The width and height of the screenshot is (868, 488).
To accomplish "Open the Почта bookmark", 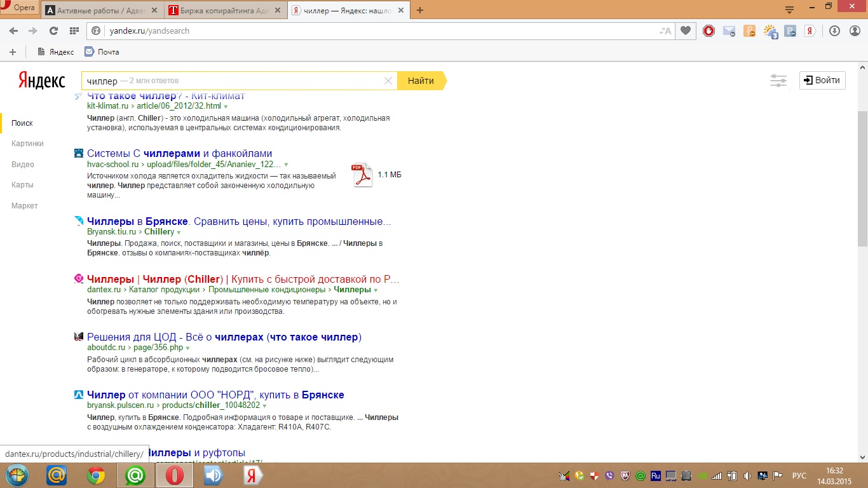I will [102, 52].
